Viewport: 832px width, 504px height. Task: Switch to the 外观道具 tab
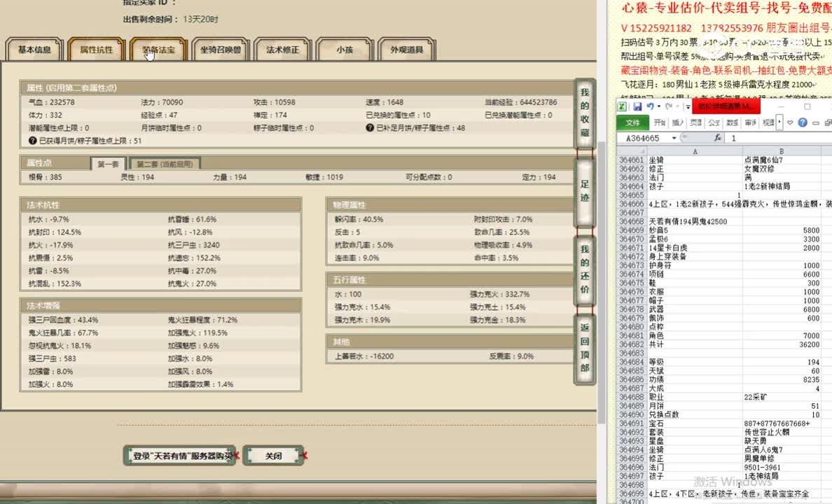[406, 48]
